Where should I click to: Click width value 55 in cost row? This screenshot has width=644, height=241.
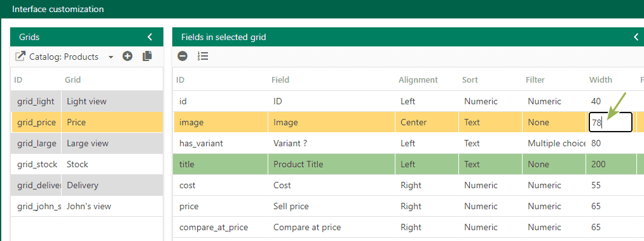point(596,185)
